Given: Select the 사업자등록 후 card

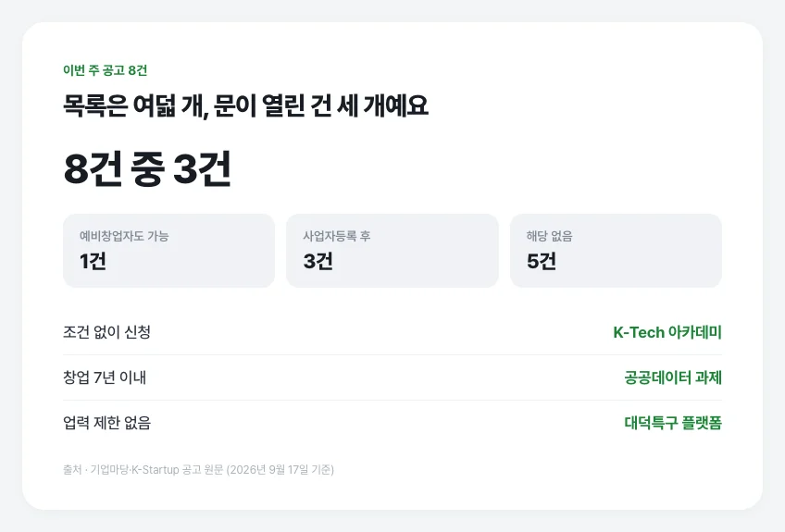Looking at the screenshot, I should (x=392, y=251).
